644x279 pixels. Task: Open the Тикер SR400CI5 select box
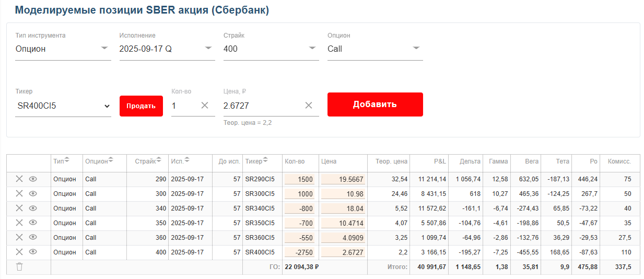click(x=63, y=106)
